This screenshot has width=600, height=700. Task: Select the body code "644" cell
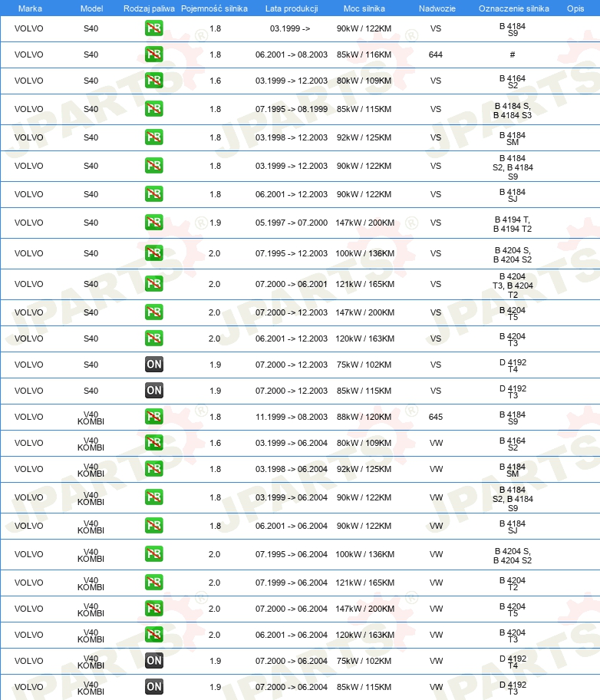(436, 54)
